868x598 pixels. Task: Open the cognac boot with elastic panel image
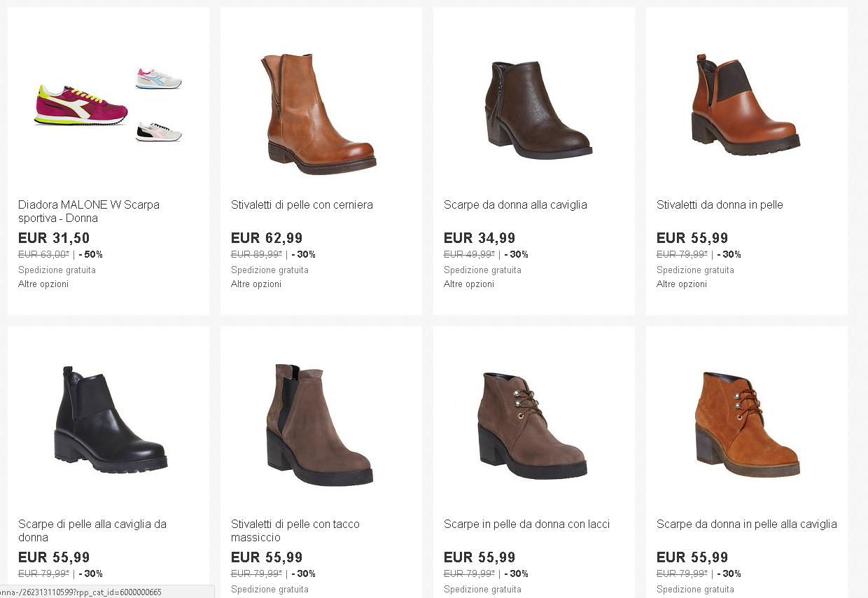click(x=745, y=105)
